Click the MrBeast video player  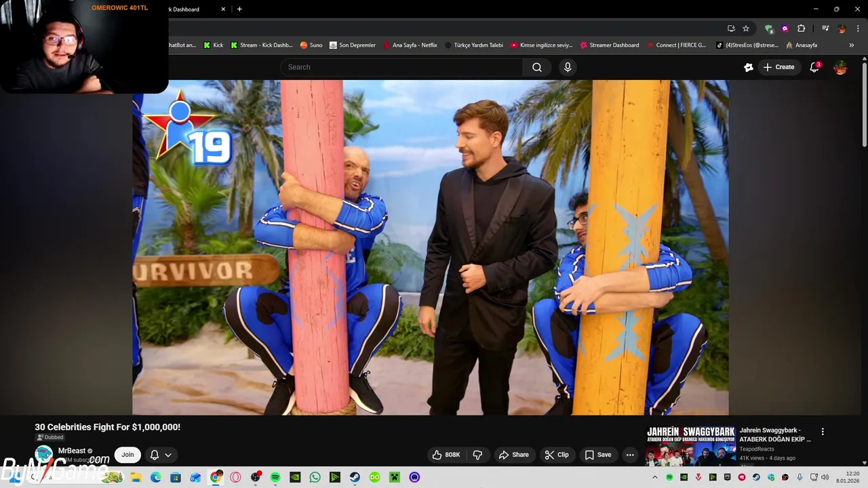pos(431,247)
